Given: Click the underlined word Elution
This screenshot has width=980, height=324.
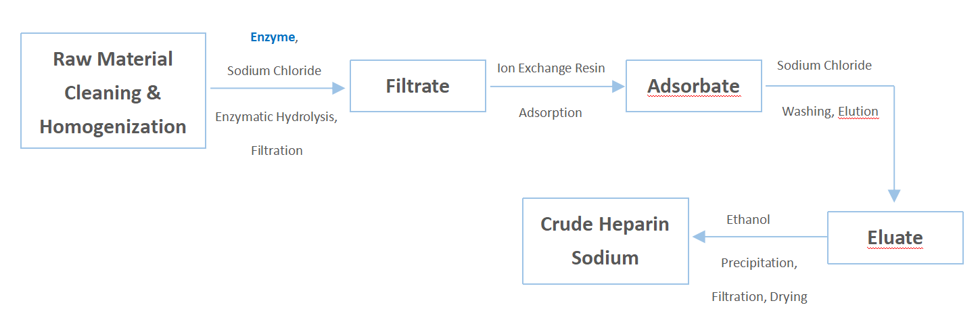Looking at the screenshot, I should [x=858, y=112].
